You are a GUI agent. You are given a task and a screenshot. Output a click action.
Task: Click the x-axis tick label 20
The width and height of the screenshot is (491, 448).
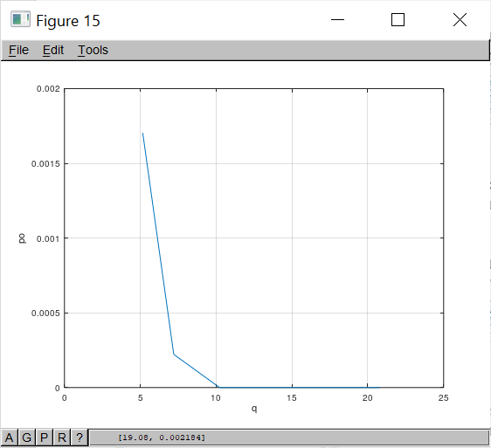[367, 398]
